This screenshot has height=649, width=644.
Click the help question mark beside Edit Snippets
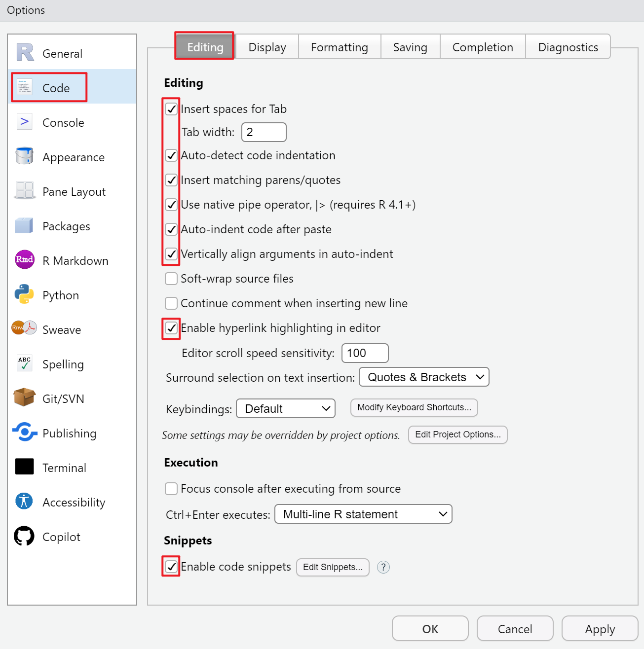(383, 567)
